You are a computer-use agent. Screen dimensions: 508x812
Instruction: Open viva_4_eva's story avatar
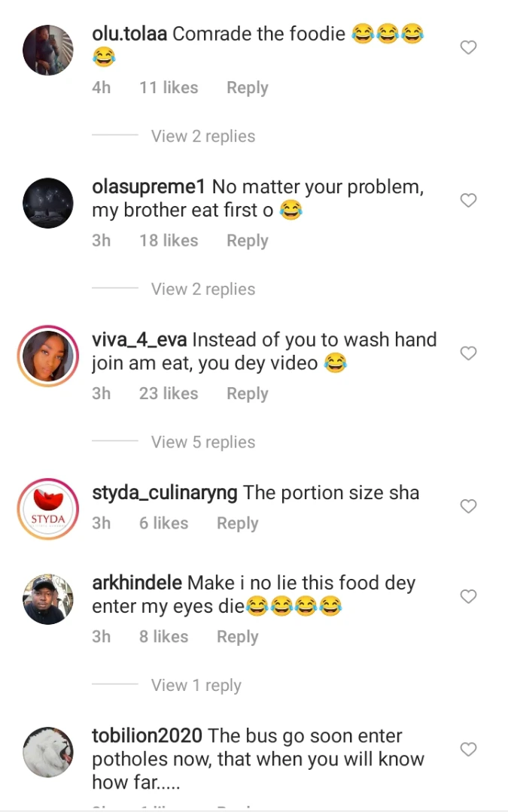coord(48,356)
